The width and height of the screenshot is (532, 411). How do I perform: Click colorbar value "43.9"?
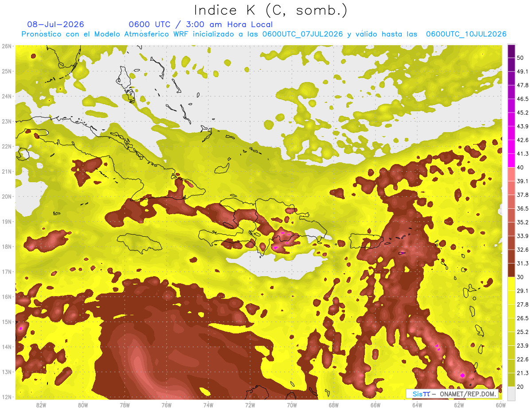pyautogui.click(x=522, y=126)
